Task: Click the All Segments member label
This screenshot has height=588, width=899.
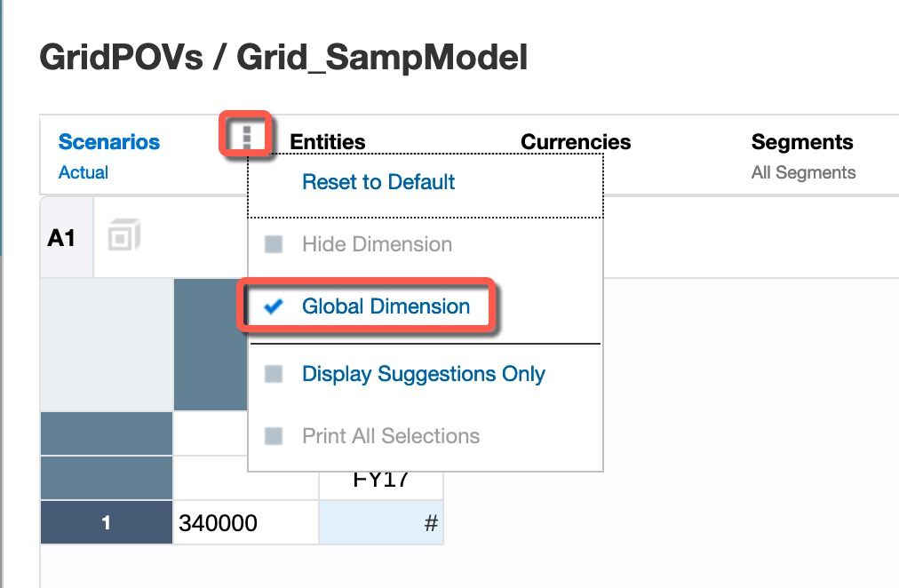Action: tap(803, 173)
